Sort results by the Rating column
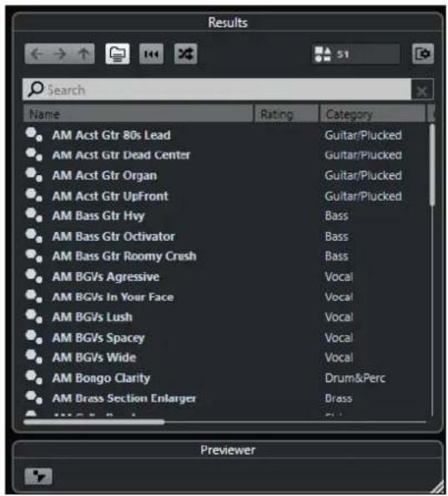This screenshot has height=496, width=448. coord(286,114)
